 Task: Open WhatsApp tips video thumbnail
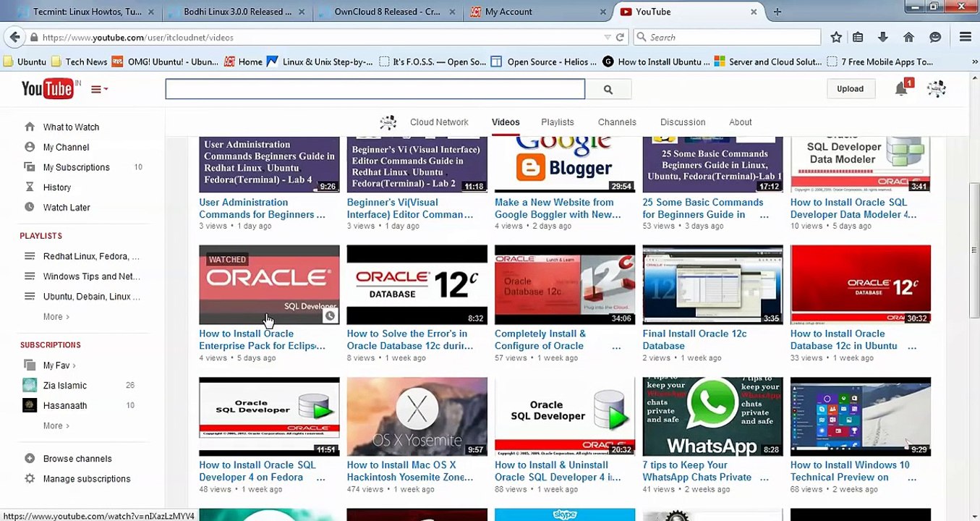[x=712, y=416]
